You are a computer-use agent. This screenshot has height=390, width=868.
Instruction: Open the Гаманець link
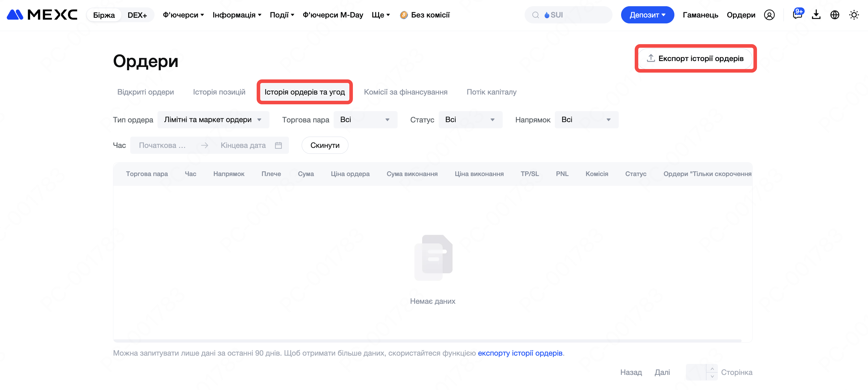700,15
